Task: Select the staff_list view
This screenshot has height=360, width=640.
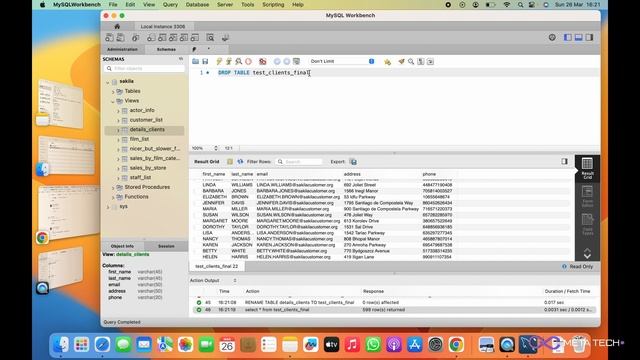Action: [x=140, y=178]
